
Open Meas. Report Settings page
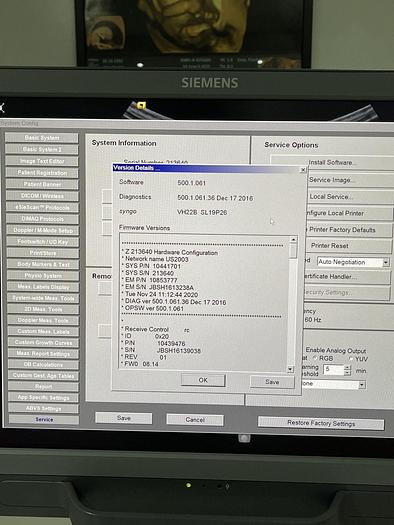[x=44, y=354]
